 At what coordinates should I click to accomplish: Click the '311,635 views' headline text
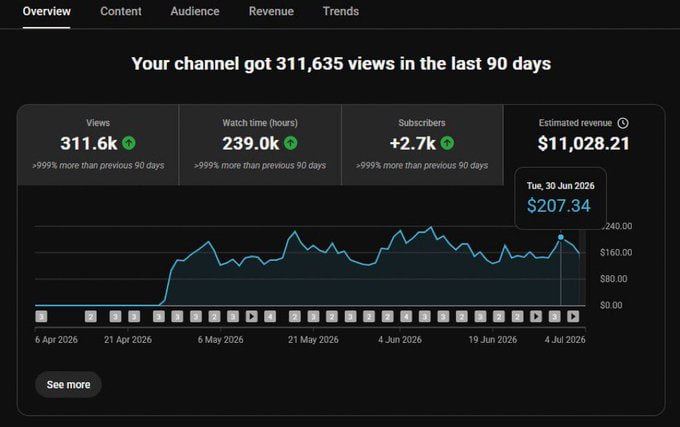pos(335,64)
